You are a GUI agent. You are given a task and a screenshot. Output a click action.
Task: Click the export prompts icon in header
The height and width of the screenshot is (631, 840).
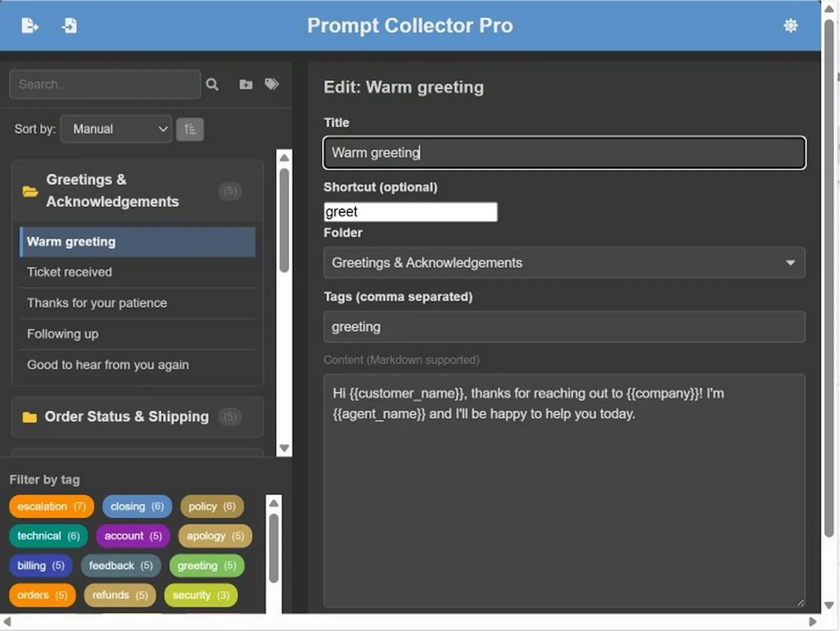[x=29, y=25]
